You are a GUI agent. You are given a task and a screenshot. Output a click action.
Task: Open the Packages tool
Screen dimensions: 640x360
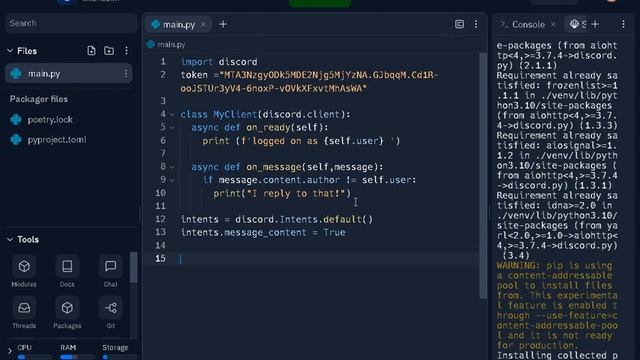(x=67, y=313)
